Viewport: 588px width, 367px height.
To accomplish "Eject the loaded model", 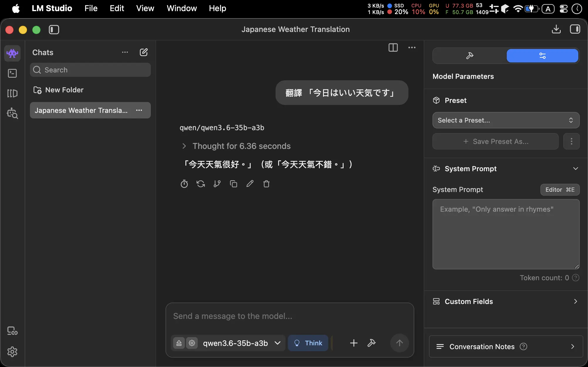I will 179,343.
